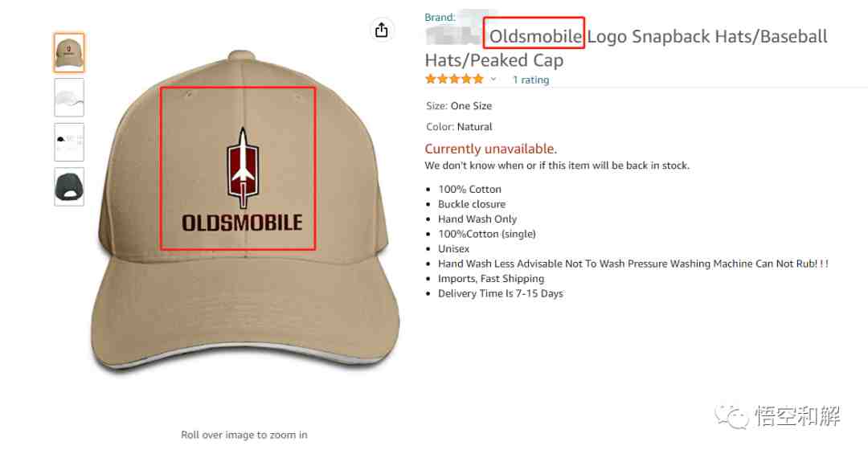Image resolution: width=868 pixels, height=454 pixels.
Task: Select the dark gray back-view hat thumbnail
Action: pos(69,186)
